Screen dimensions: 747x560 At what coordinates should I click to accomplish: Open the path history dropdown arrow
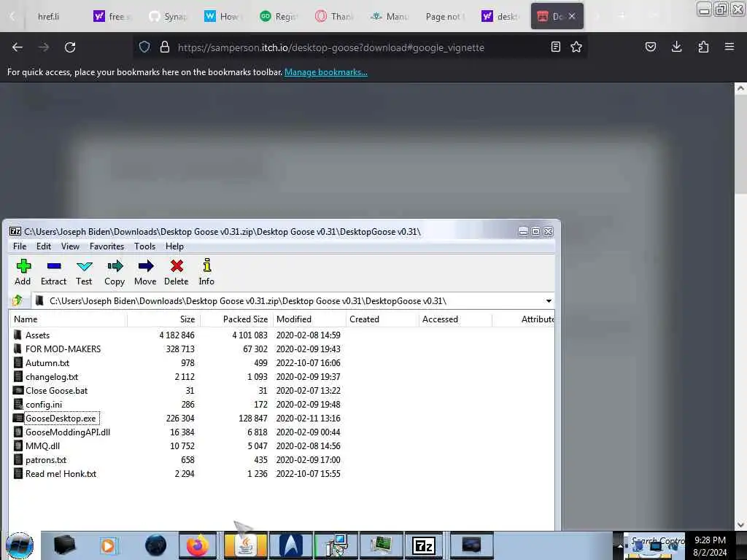click(x=549, y=301)
